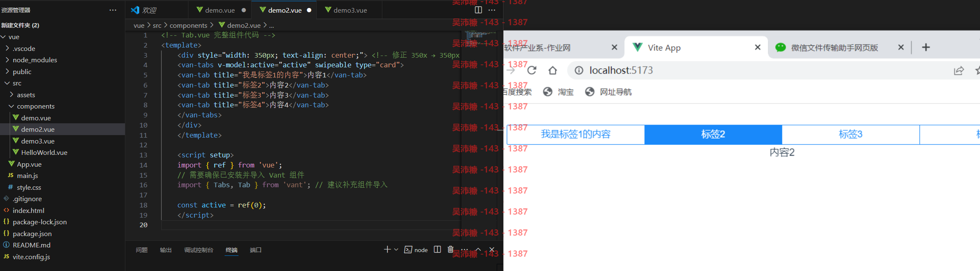The width and height of the screenshot is (980, 271).
Task: Open the 调试控制台 panel tab
Action: tap(199, 250)
